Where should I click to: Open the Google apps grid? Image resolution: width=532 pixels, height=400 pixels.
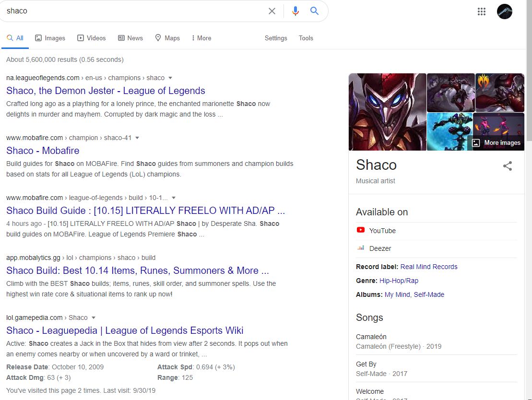click(482, 11)
